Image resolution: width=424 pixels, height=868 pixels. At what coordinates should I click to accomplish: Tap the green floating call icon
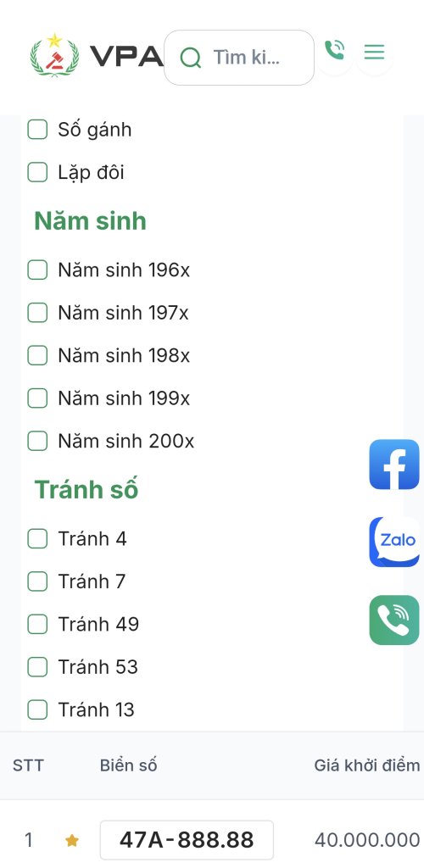coord(394,620)
